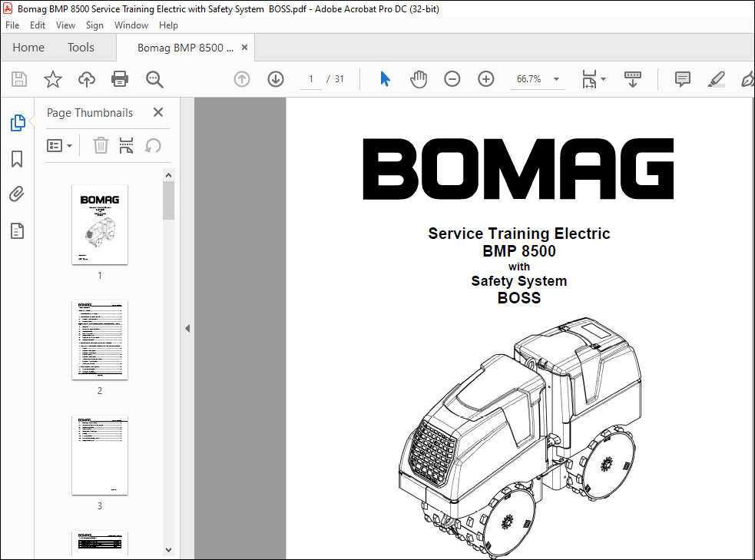Select the Bomag BMP 8500 document tab

[x=185, y=48]
